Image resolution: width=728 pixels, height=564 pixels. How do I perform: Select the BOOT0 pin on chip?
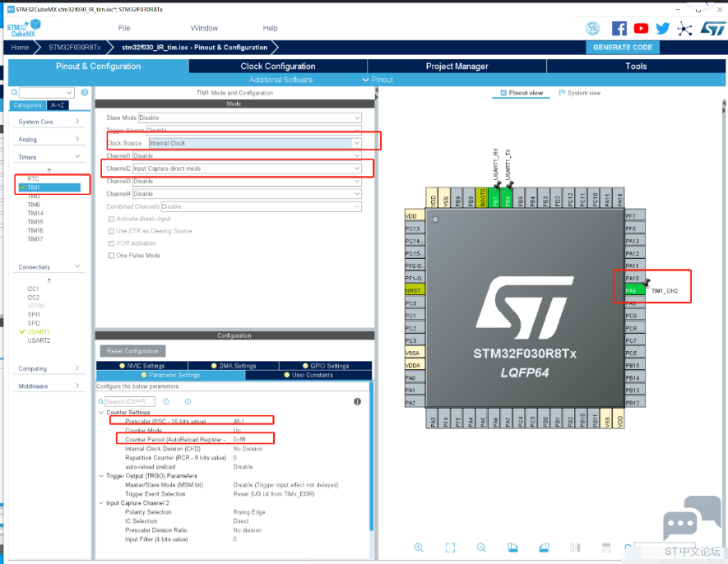(x=483, y=197)
